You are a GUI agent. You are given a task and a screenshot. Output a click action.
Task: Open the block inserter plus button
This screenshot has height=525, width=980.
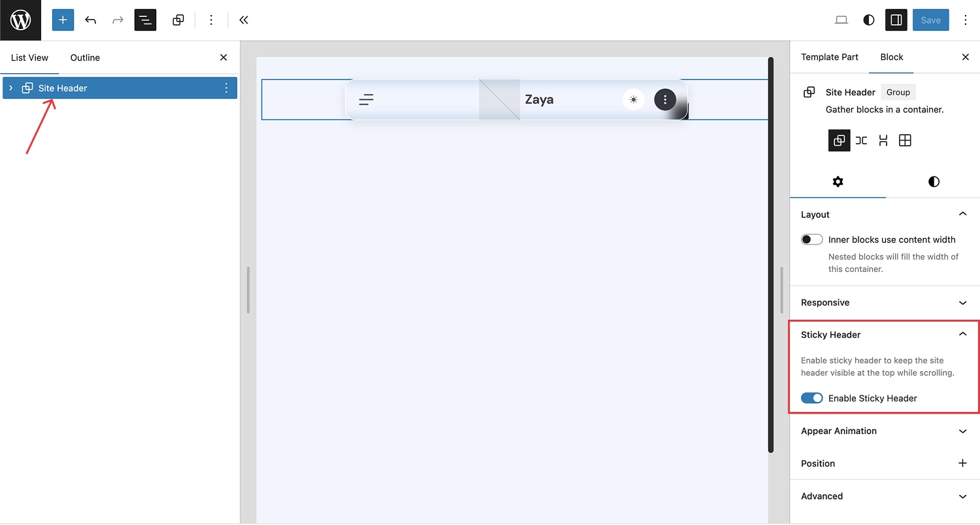click(63, 20)
